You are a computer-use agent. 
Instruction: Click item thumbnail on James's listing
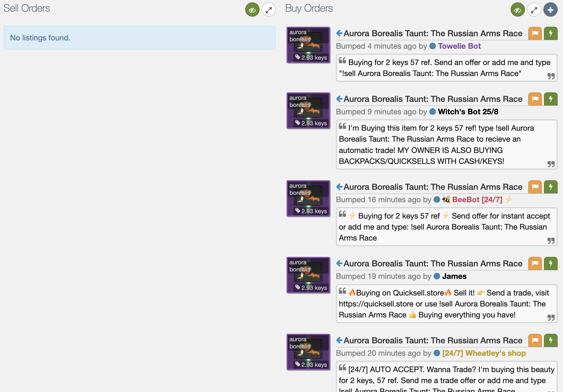click(308, 275)
